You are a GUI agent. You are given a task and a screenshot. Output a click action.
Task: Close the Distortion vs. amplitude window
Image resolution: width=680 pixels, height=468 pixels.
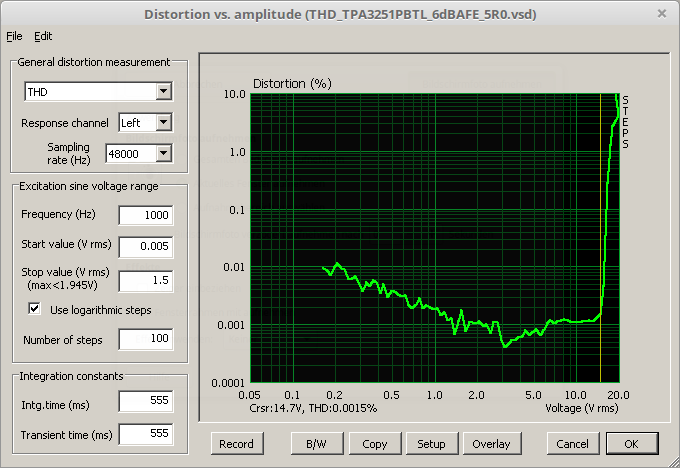(x=662, y=14)
